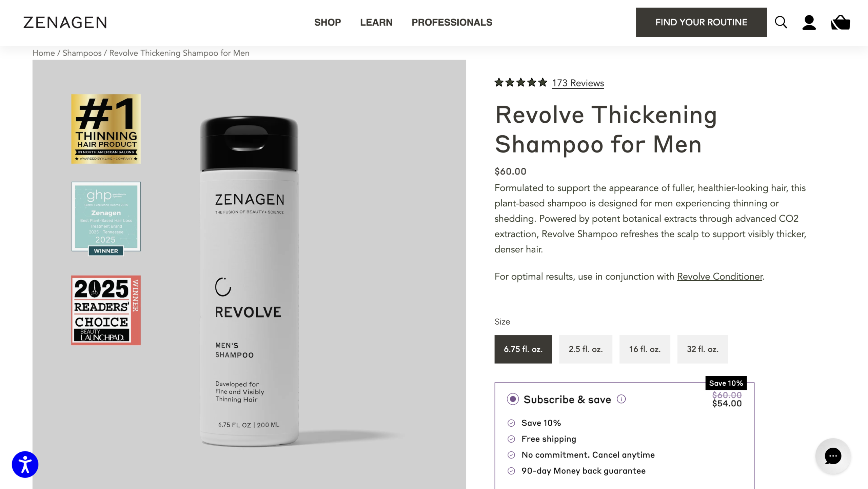Click the Shampoos breadcrumb link
The height and width of the screenshot is (489, 868).
click(x=82, y=53)
